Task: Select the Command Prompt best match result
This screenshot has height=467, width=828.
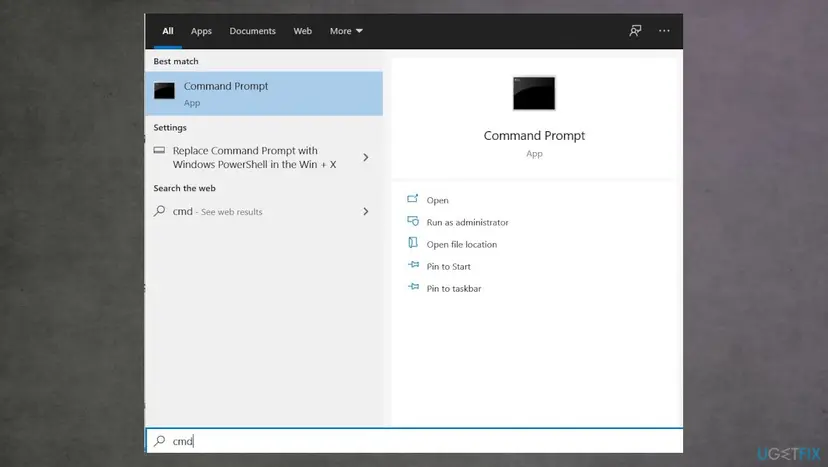Action: [x=264, y=94]
